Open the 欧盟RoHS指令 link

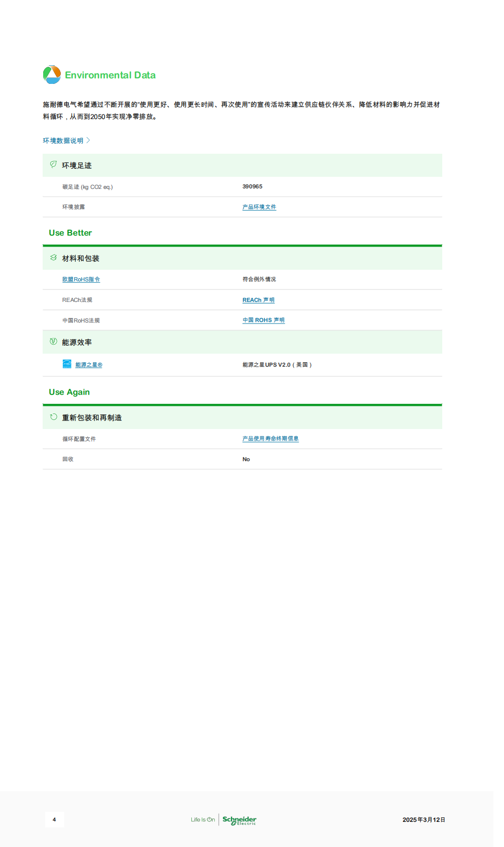pyautogui.click(x=81, y=279)
